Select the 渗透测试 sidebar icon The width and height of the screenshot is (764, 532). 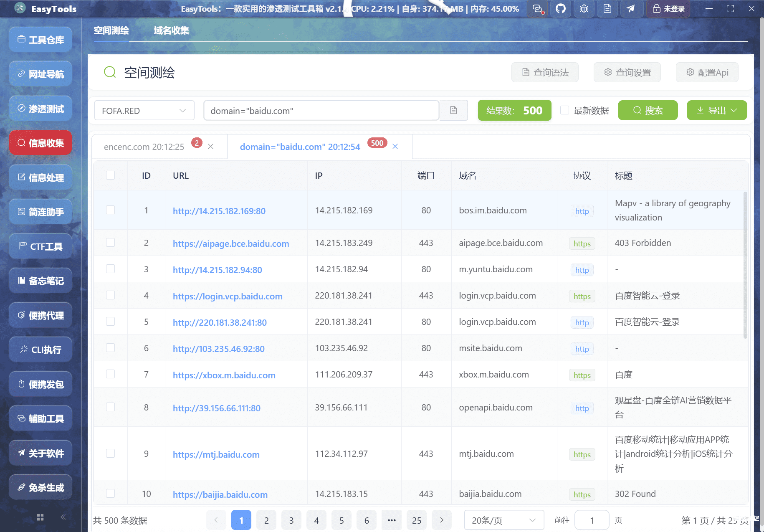(40, 108)
